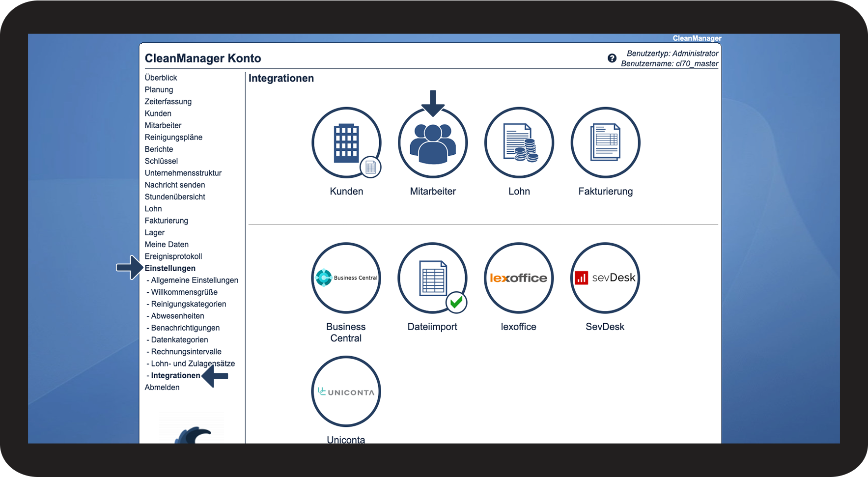Open Meine Daten in the sidebar
The width and height of the screenshot is (868, 477).
coord(167,245)
